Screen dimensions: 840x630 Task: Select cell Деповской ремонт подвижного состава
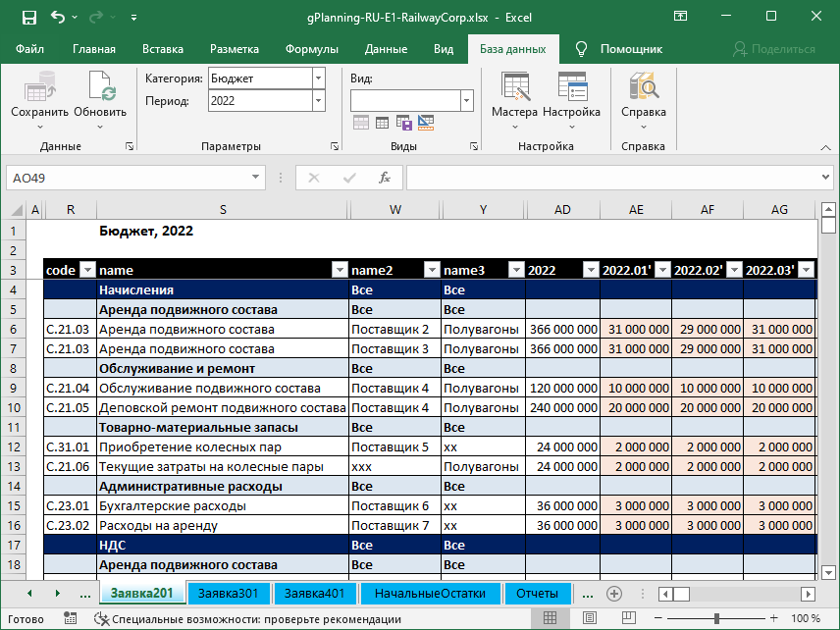pos(223,407)
